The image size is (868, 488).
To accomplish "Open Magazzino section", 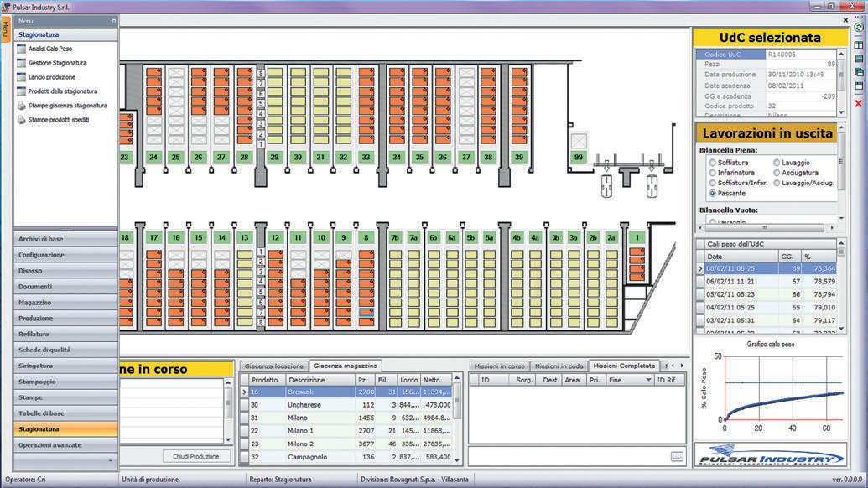I will pyautogui.click(x=65, y=303).
